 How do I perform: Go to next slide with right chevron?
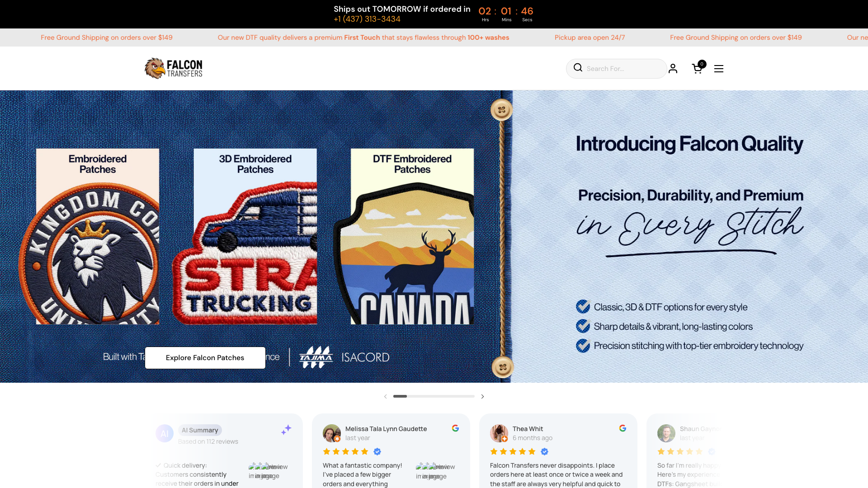coord(482,396)
